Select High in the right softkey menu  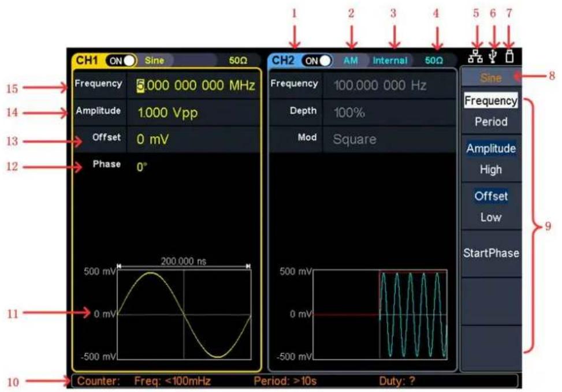coord(491,169)
